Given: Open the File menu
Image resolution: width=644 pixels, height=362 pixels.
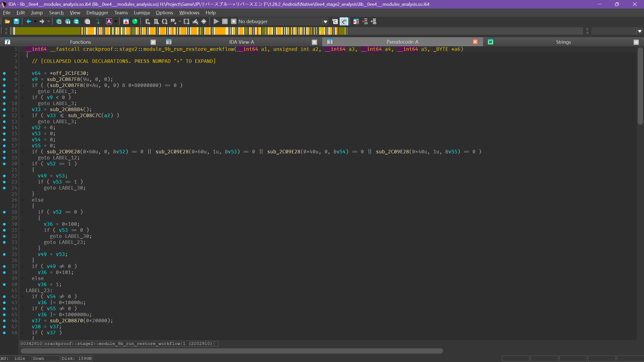Looking at the screenshot, I should tap(7, 13).
